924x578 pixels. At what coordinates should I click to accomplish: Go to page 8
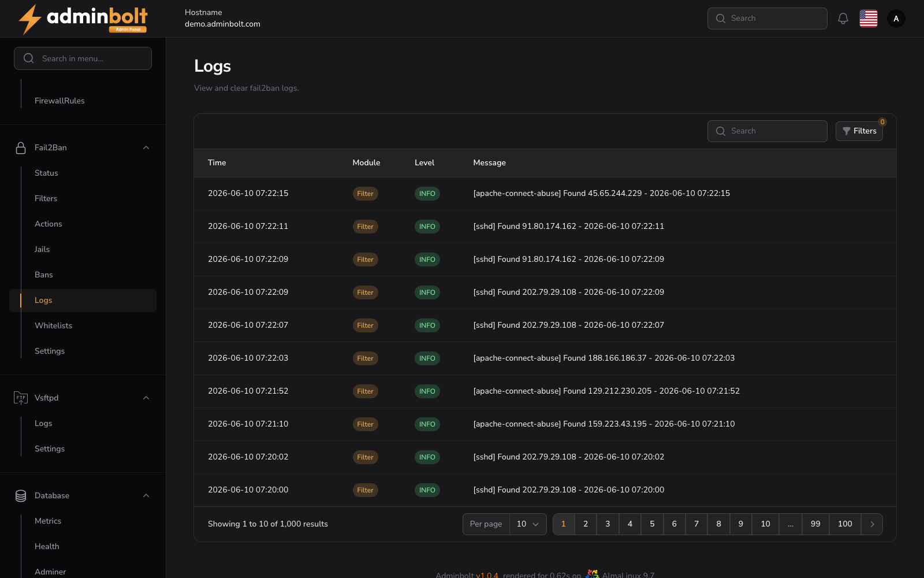pos(718,524)
